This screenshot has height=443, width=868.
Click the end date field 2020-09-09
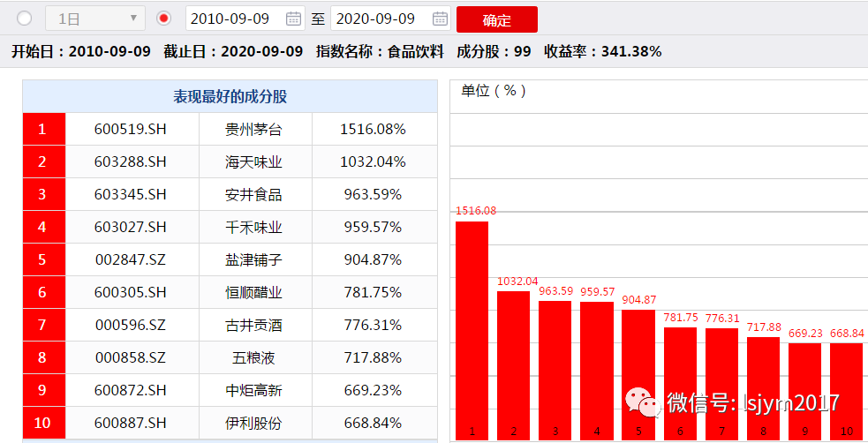pos(390,19)
